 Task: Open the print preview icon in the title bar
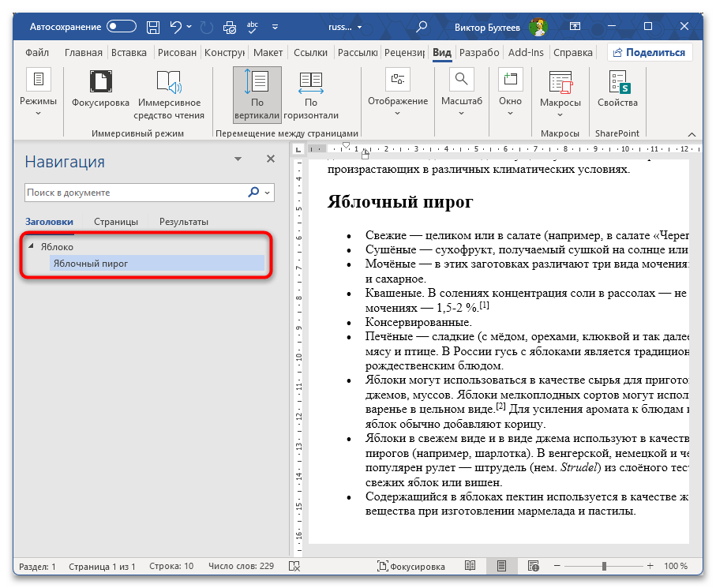229,28
